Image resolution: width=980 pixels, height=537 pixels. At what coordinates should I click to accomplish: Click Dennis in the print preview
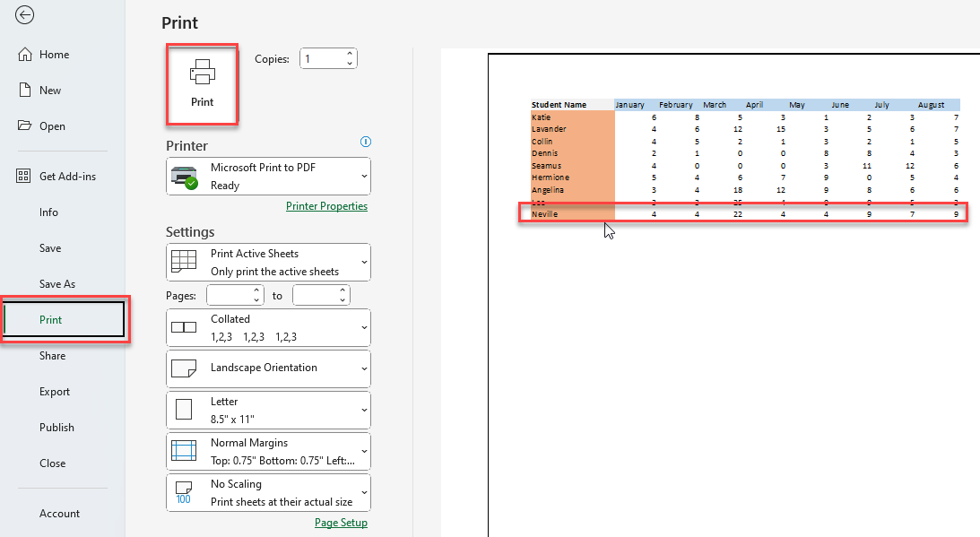[544, 153]
